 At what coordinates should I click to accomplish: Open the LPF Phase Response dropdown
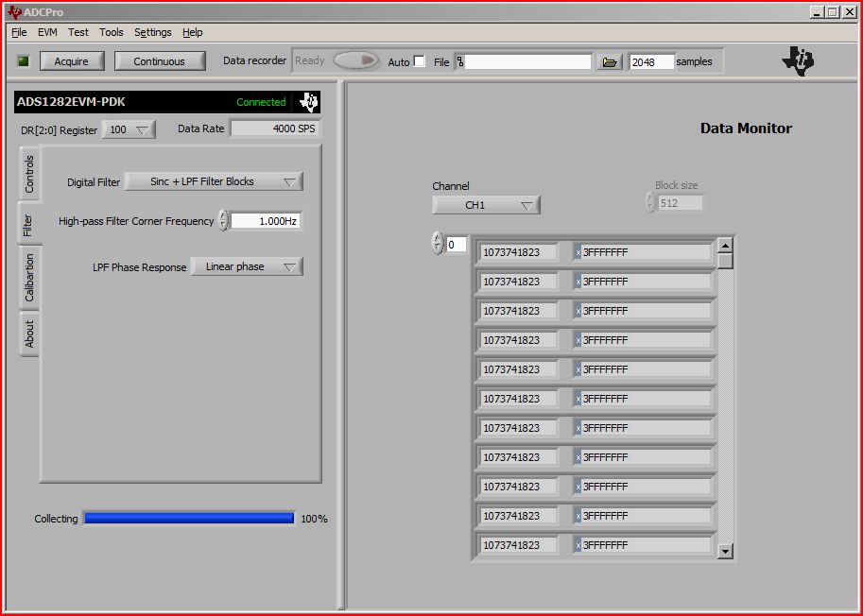(246, 266)
